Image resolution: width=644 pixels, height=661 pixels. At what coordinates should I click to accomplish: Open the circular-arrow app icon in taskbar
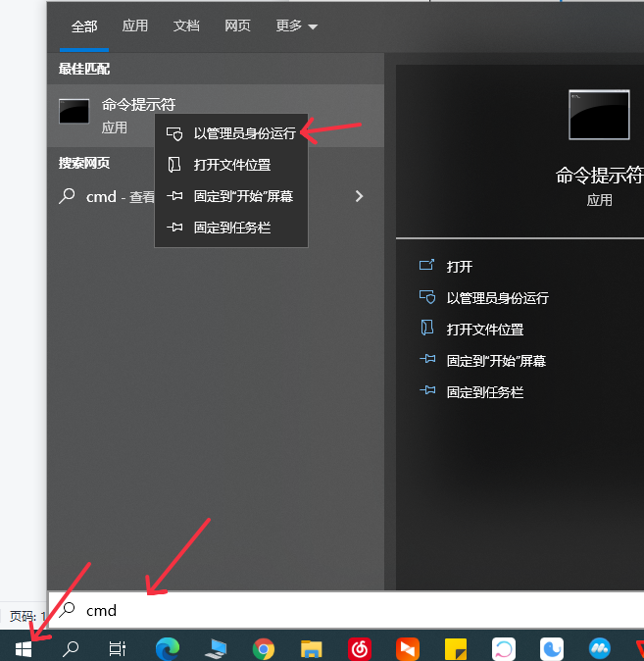coord(504,649)
